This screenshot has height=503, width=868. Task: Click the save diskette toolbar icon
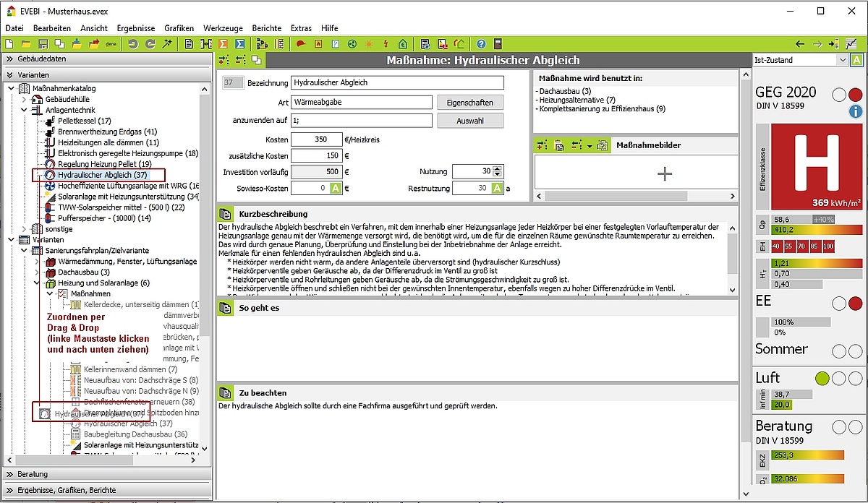(x=43, y=44)
